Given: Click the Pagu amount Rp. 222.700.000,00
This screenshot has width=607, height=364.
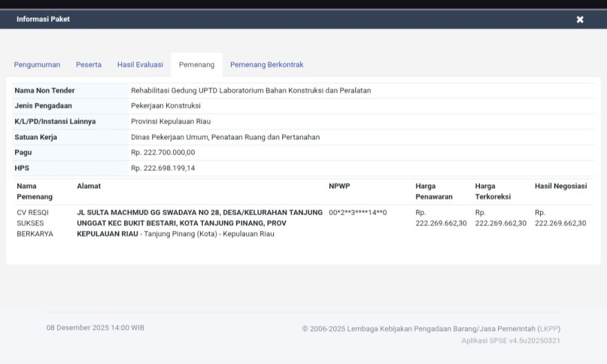Looking at the screenshot, I should coord(163,152).
